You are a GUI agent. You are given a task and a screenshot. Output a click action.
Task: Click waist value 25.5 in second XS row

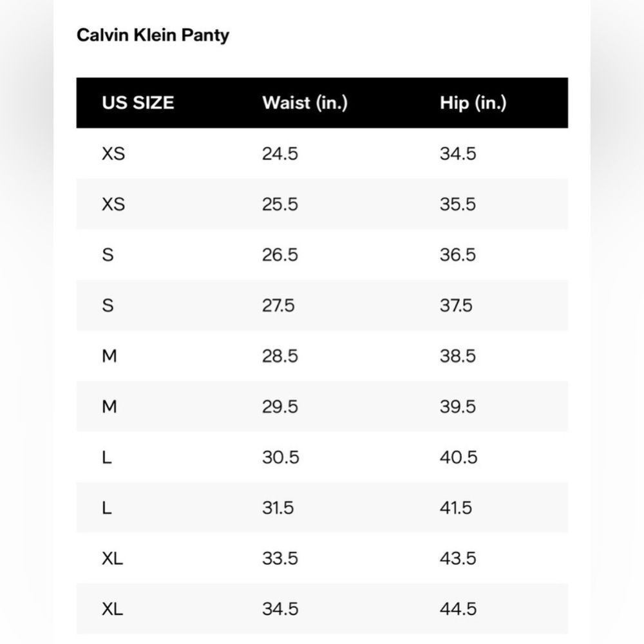tap(280, 204)
